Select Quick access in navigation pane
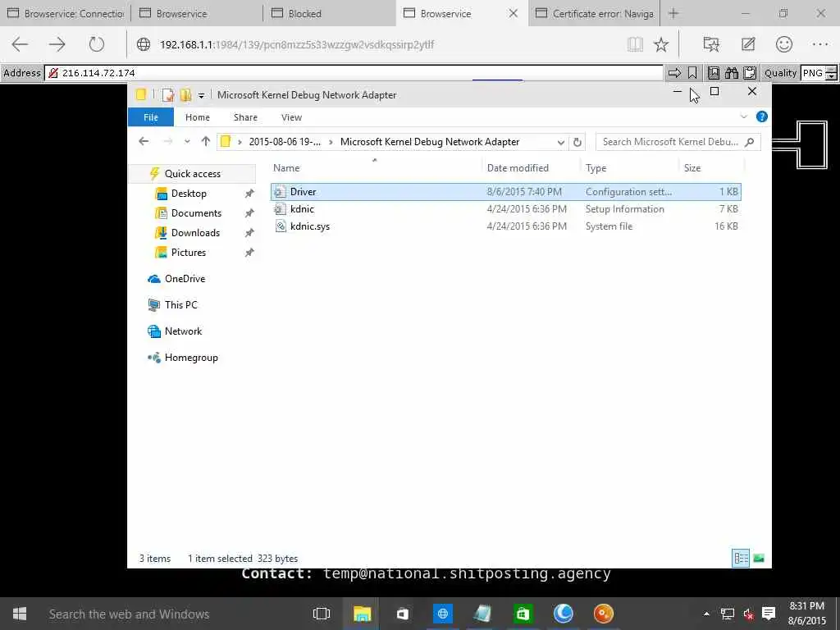Image resolution: width=840 pixels, height=630 pixels. coord(192,174)
